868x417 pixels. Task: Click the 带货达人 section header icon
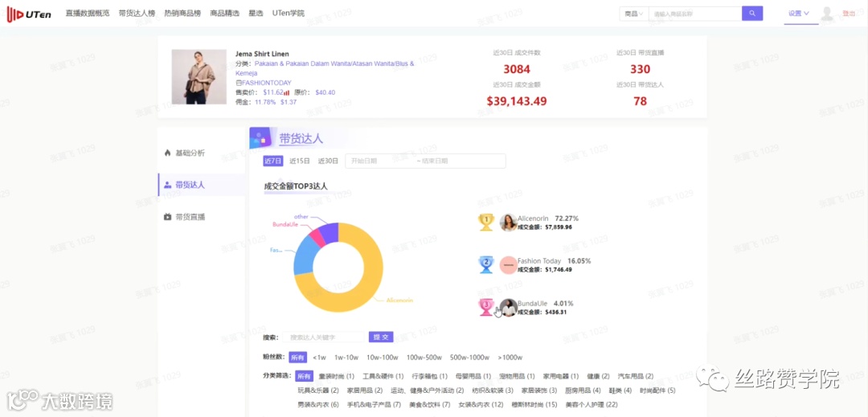(x=260, y=137)
